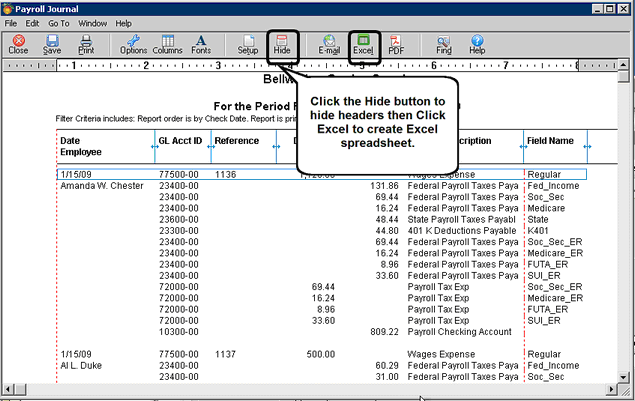Viewport: 635px width, 401px height.
Task: Open the Window menu
Action: pyautogui.click(x=92, y=23)
